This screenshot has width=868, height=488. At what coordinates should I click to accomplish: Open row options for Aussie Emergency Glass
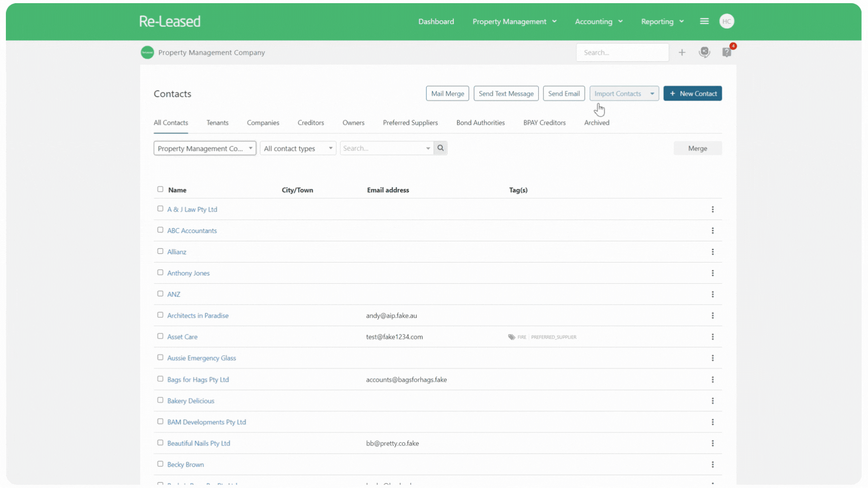(x=712, y=358)
